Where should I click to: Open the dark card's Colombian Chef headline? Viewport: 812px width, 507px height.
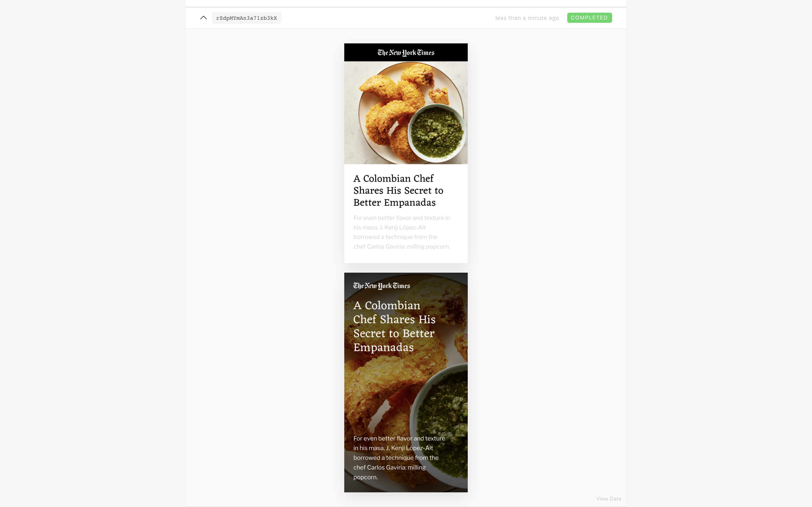coord(394,326)
